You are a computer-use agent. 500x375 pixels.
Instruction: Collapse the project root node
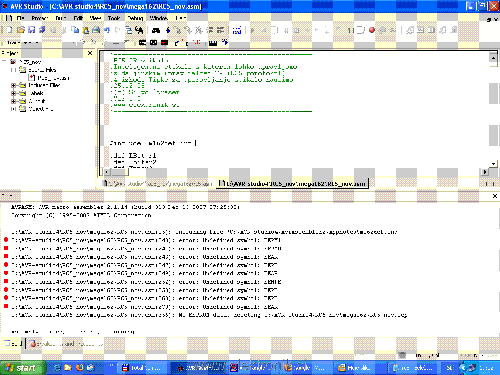pos(4,62)
